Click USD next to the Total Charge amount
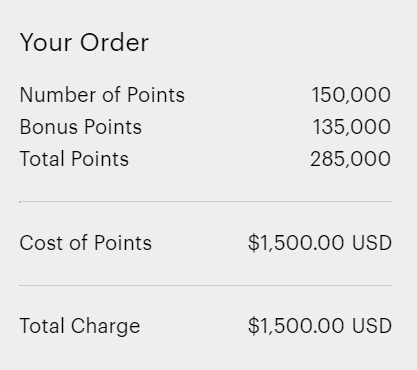 (x=372, y=326)
